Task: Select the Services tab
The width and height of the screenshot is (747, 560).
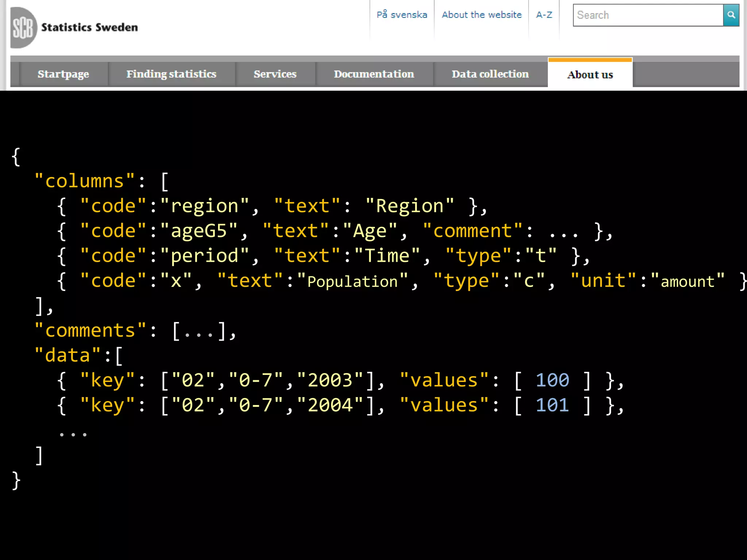Action: pos(275,74)
